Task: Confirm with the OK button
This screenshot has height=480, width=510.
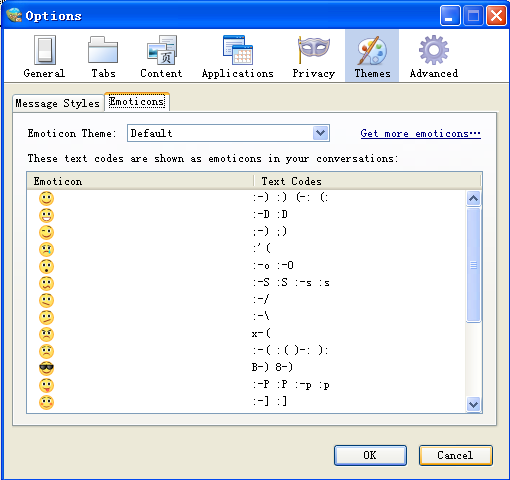Action: click(x=370, y=455)
